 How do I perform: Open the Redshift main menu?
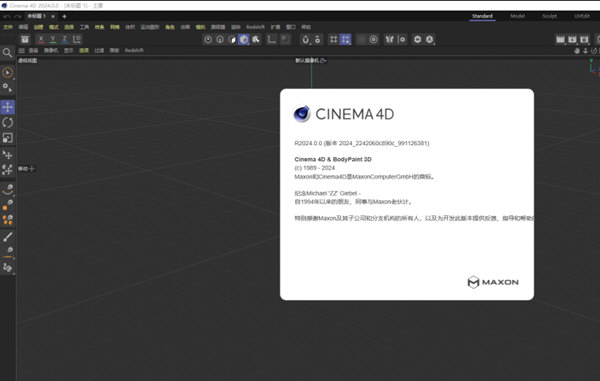coord(255,27)
